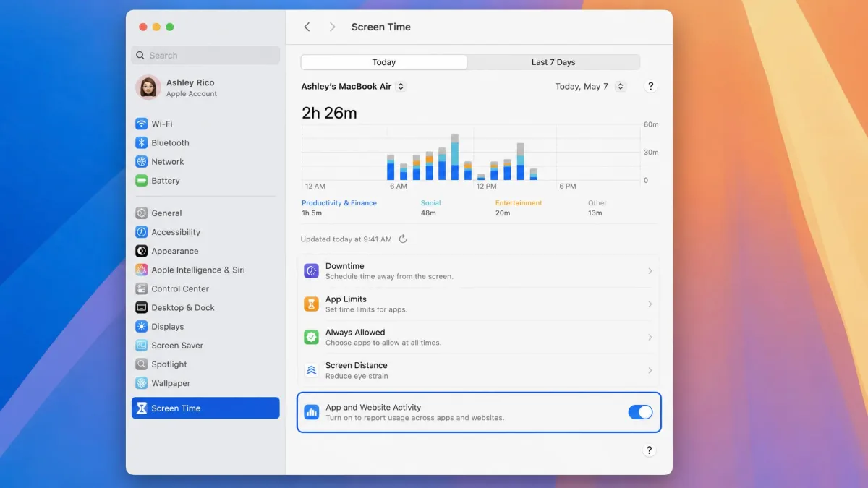Select the Wallpaper icon
This screenshot has height=488, width=868.
coord(142,383)
